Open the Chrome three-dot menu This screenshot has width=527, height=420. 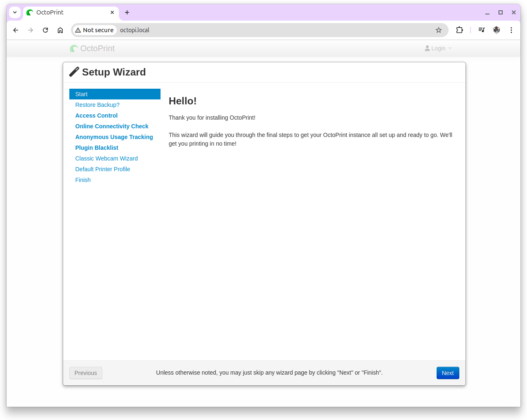(511, 30)
